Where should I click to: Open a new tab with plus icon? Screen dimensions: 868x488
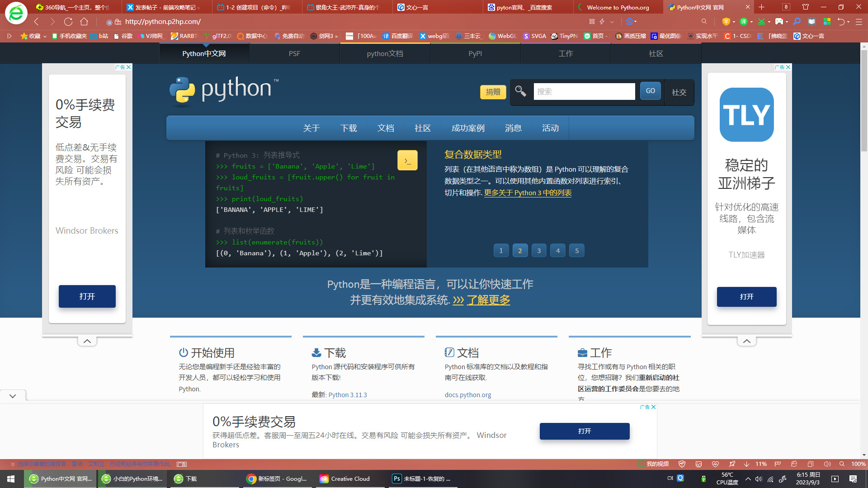(x=761, y=7)
